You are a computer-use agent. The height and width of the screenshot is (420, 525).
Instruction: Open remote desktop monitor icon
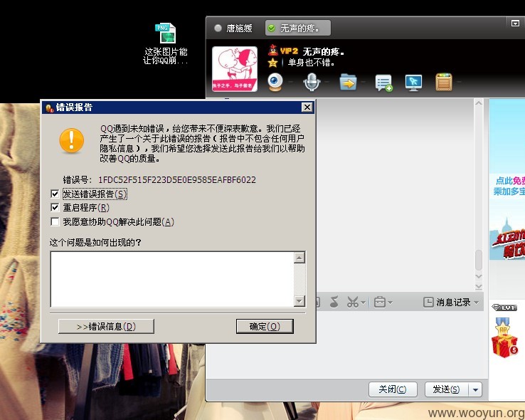point(413,83)
